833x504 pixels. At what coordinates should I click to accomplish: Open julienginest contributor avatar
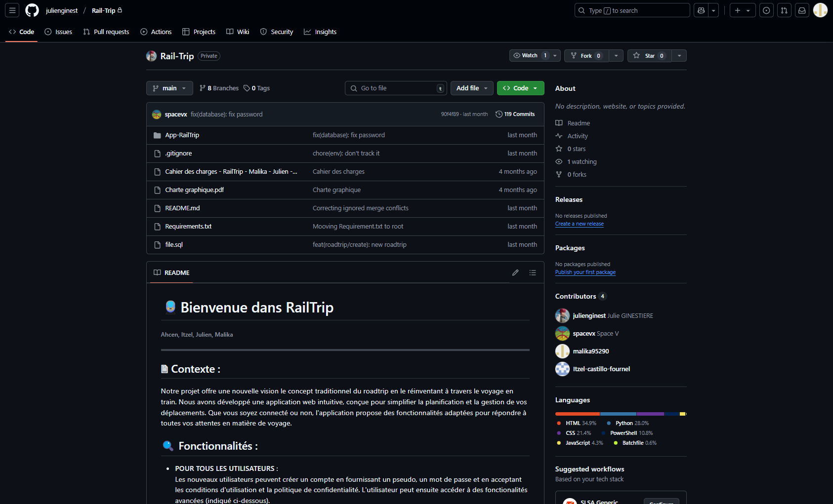(562, 315)
